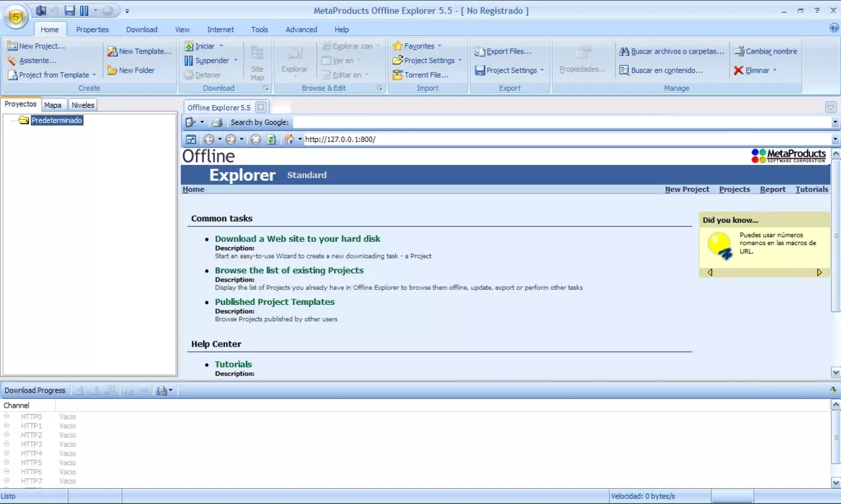The image size is (841, 504).
Task: Click Export Files in the ribbon
Action: click(503, 51)
